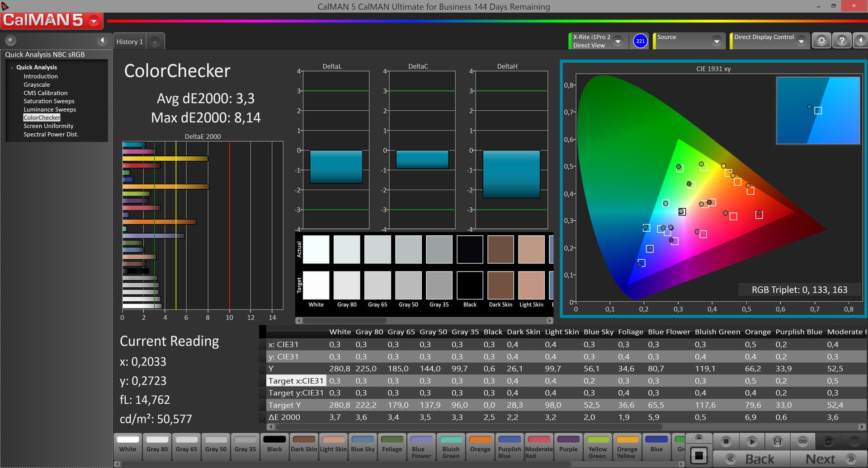Open the X-Rite i1Pro 2 meter dropdown
868x468 pixels.
618,41
